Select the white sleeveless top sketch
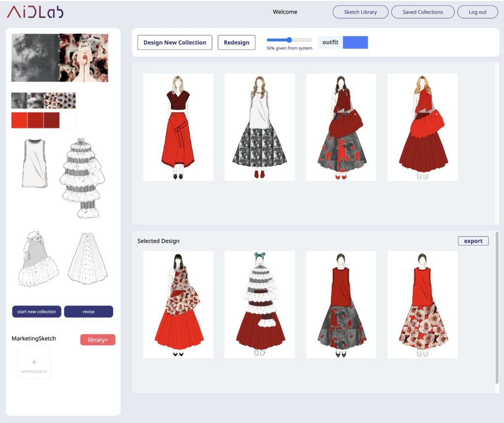Image resolution: width=504 pixels, height=423 pixels. (x=34, y=163)
